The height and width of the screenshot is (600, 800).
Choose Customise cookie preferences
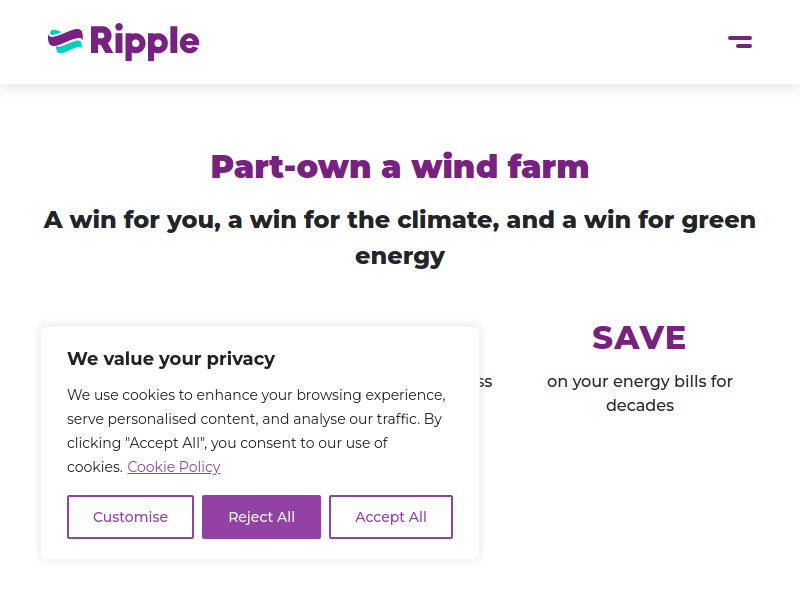click(130, 517)
